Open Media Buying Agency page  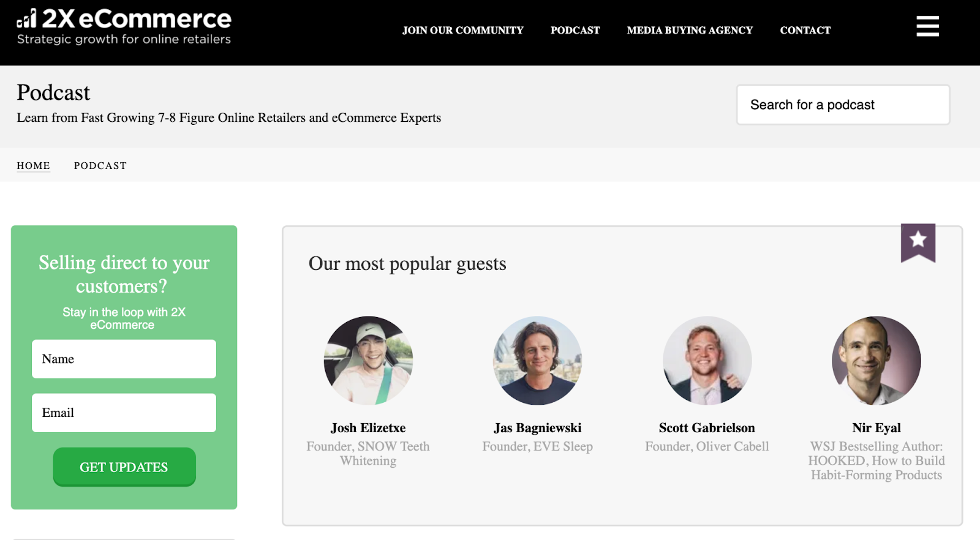(690, 30)
